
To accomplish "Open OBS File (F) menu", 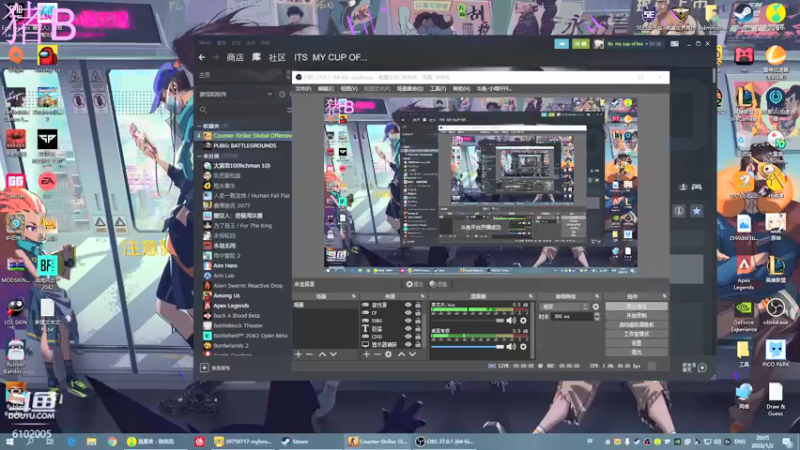I will tap(303, 89).
